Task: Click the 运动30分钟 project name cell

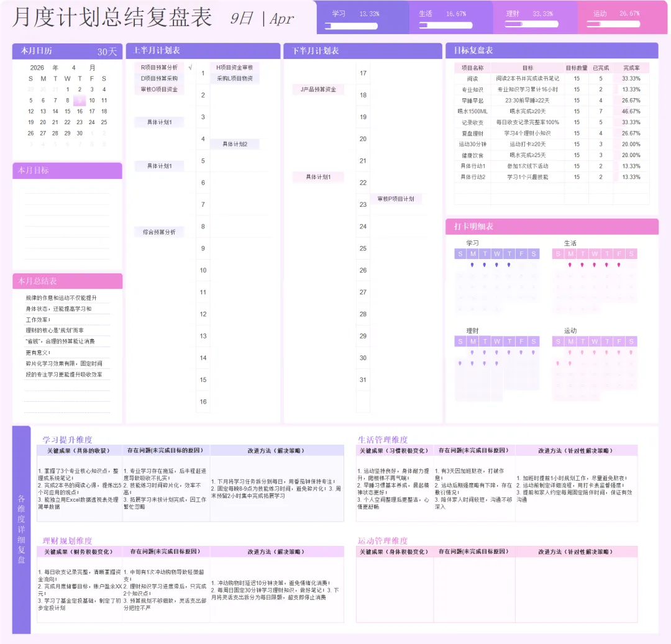Action: tap(472, 144)
